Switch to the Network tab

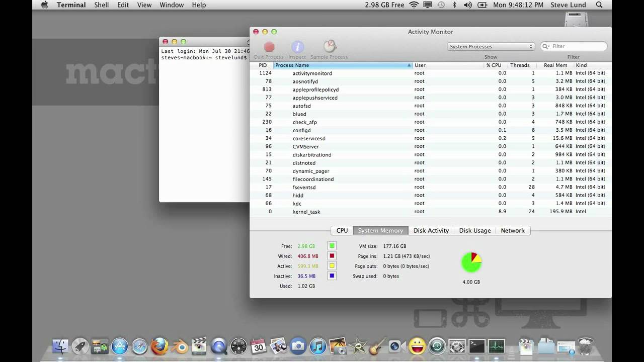(513, 230)
